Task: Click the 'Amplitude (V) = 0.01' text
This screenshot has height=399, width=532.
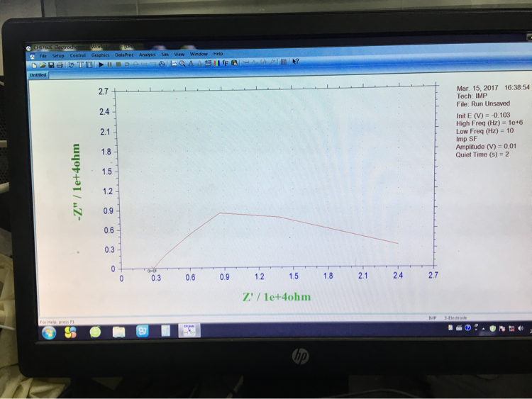Action: coord(486,147)
